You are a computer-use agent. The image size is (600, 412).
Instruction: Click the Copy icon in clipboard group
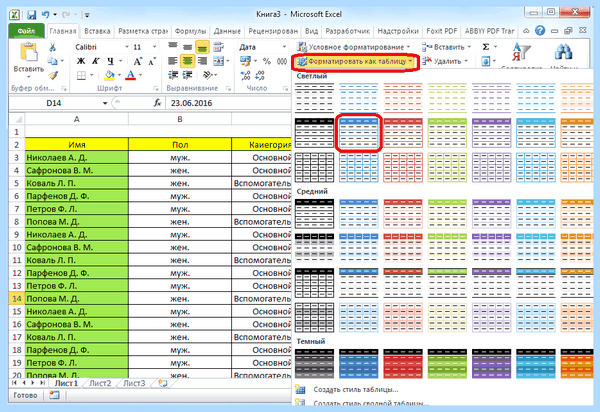[x=52, y=61]
